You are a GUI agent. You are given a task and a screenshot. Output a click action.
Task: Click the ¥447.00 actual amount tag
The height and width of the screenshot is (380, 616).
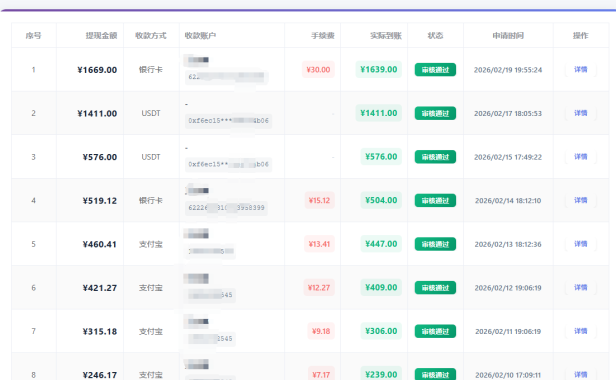pyautogui.click(x=381, y=244)
